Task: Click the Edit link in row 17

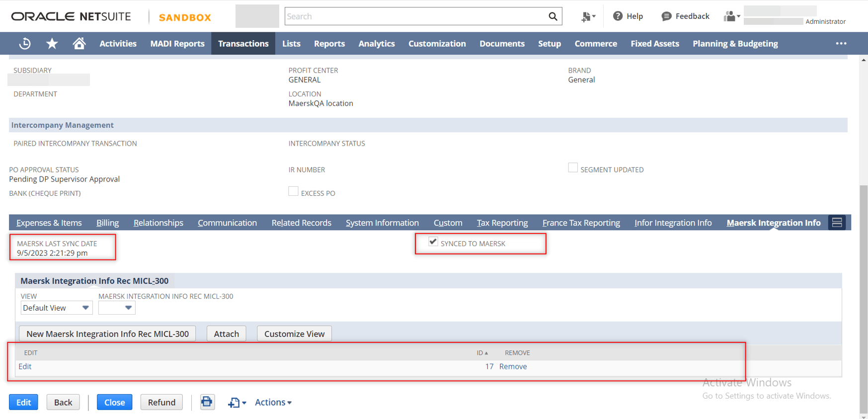Action: (x=25, y=366)
